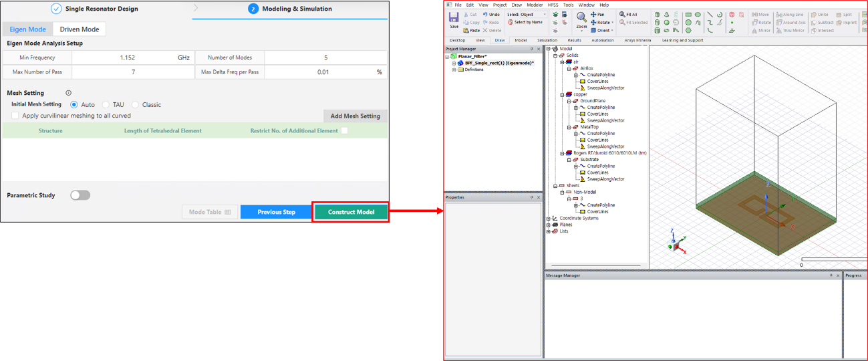Click the Select by Name icon

[x=511, y=22]
